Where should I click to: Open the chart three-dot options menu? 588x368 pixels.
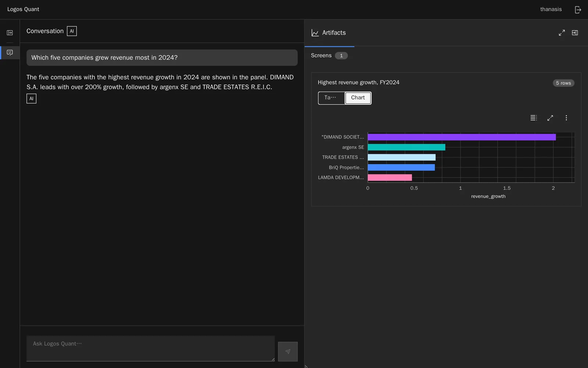point(566,118)
